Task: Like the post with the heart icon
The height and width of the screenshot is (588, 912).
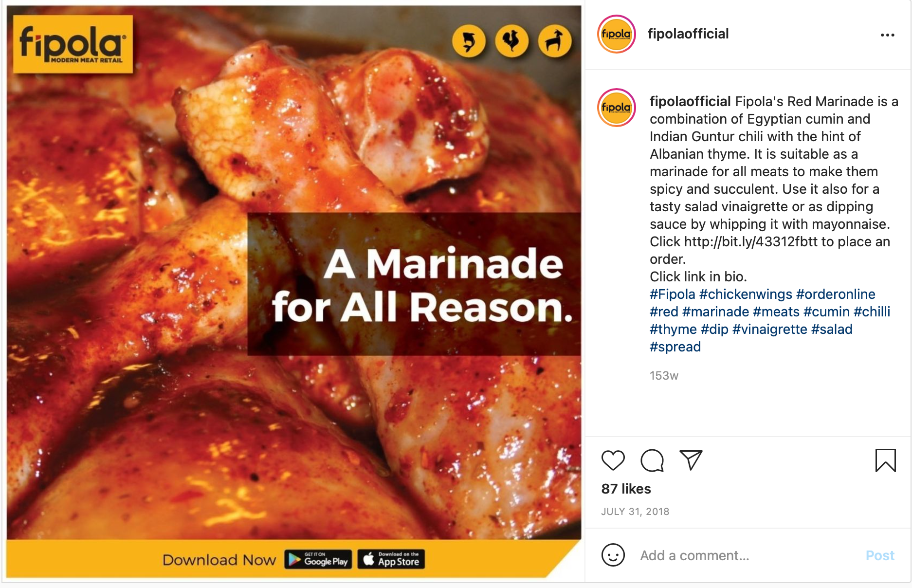Action: 613,460
